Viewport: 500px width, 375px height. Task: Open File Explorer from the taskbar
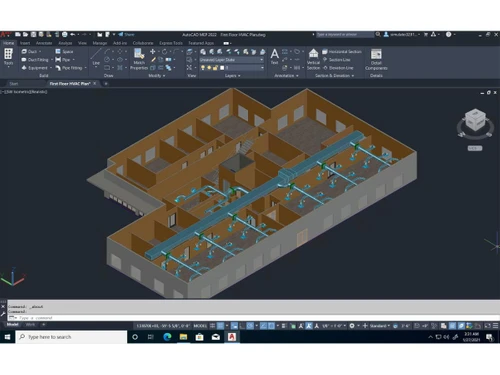pos(183,337)
